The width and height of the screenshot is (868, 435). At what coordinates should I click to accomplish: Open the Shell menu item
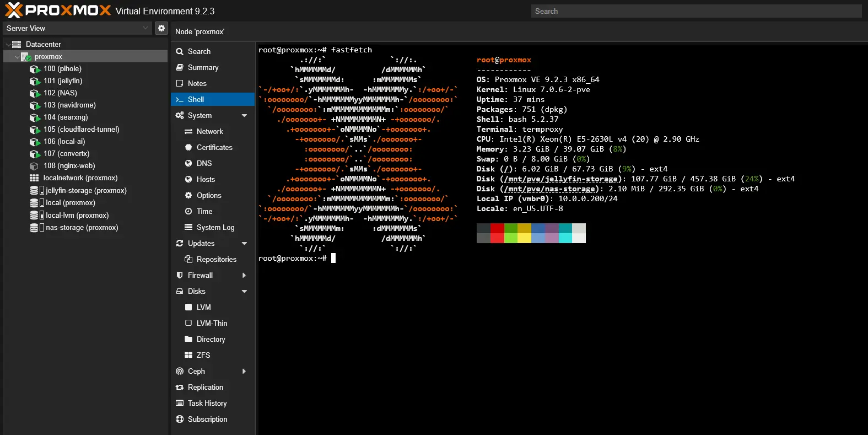[x=213, y=99]
